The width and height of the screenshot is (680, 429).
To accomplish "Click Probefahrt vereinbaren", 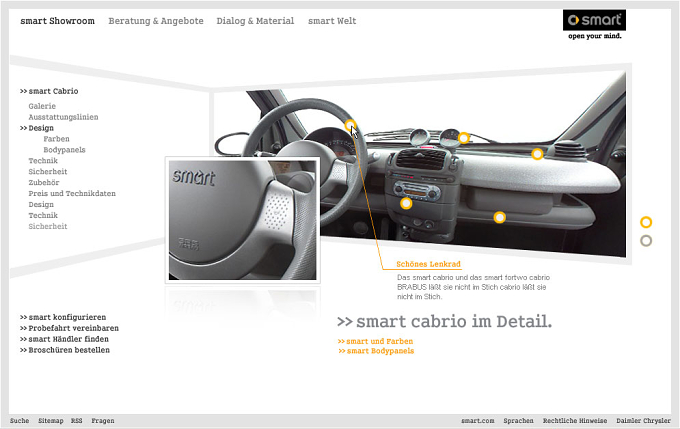I will click(x=69, y=328).
